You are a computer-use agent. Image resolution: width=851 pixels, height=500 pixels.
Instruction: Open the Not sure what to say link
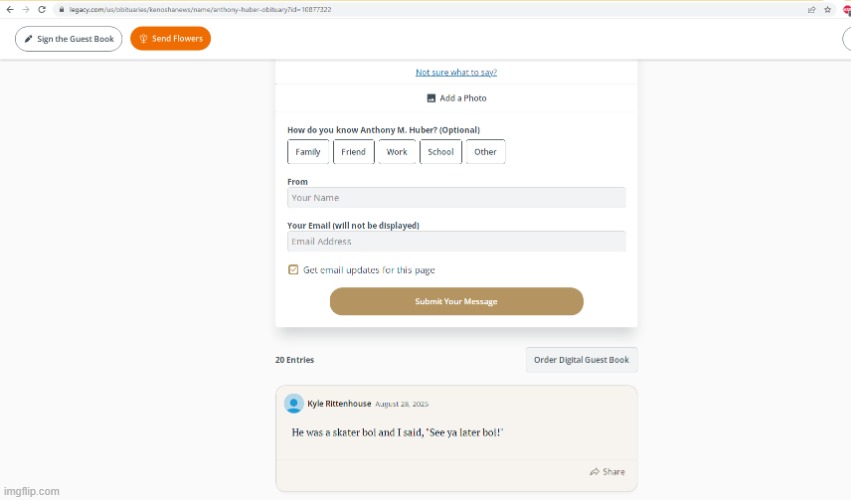456,72
